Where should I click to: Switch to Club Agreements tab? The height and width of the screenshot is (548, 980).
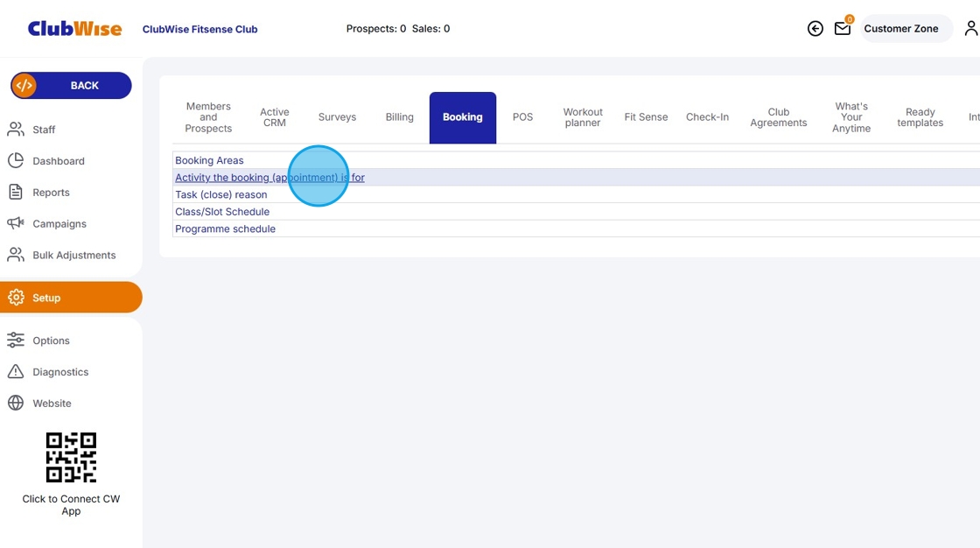coord(778,117)
